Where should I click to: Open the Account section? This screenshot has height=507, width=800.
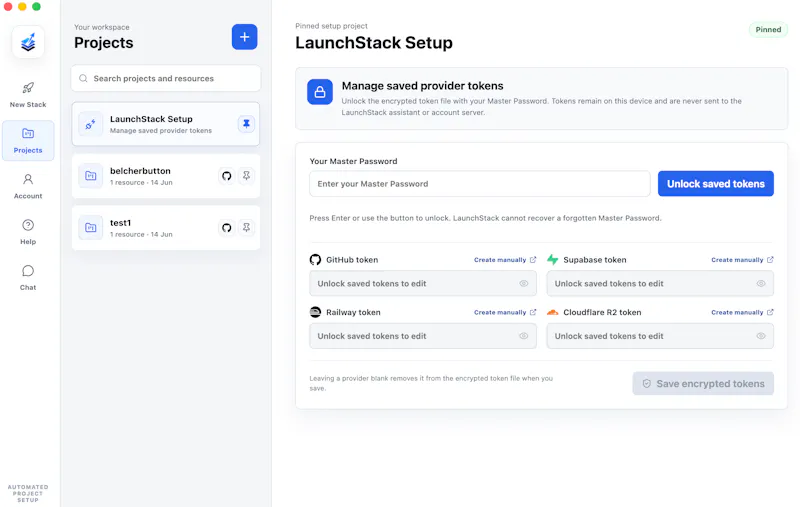coord(28,187)
